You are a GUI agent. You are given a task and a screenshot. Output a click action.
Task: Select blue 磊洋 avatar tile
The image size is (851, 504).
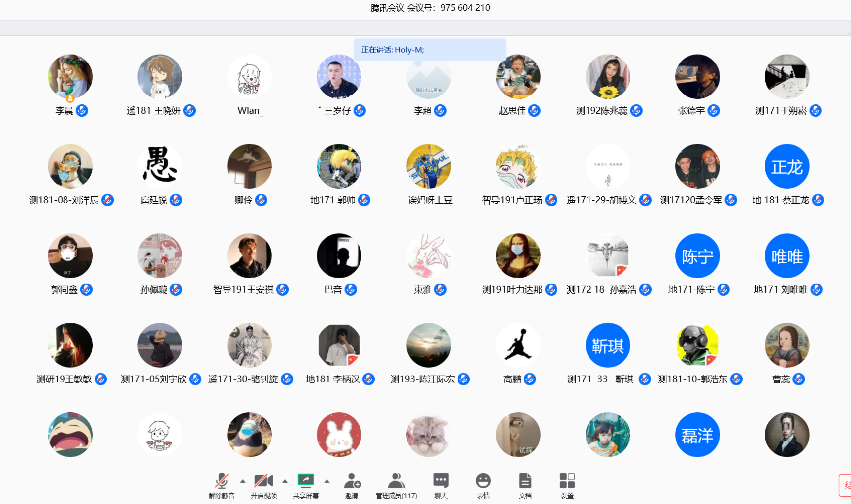[x=697, y=435]
